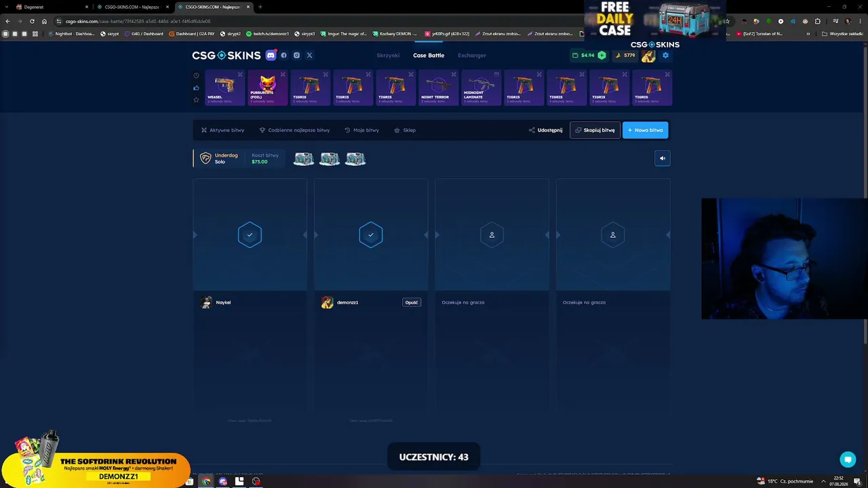Open Naykel's player avatar
This screenshot has width=868, height=488.
206,302
